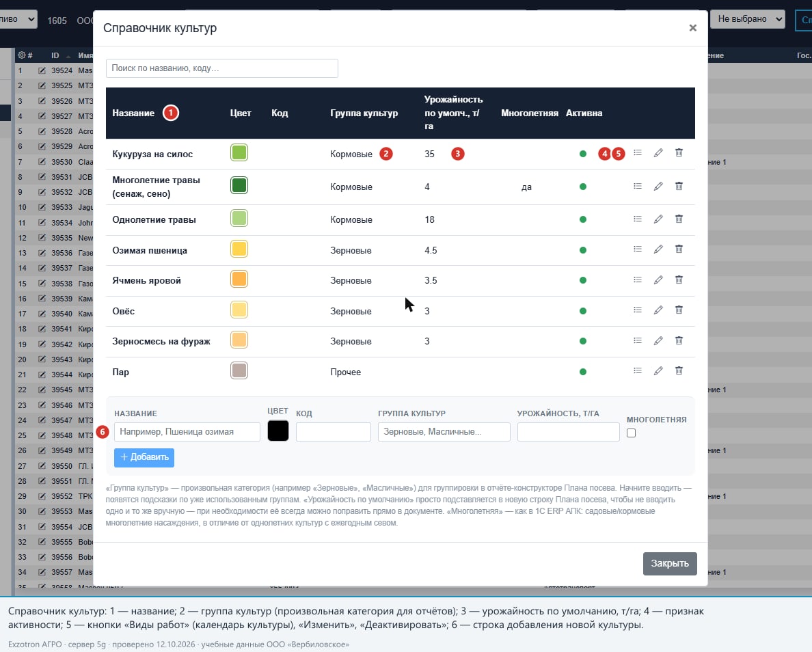Deactivate Кукуруза на силос with trash icon

point(679,153)
